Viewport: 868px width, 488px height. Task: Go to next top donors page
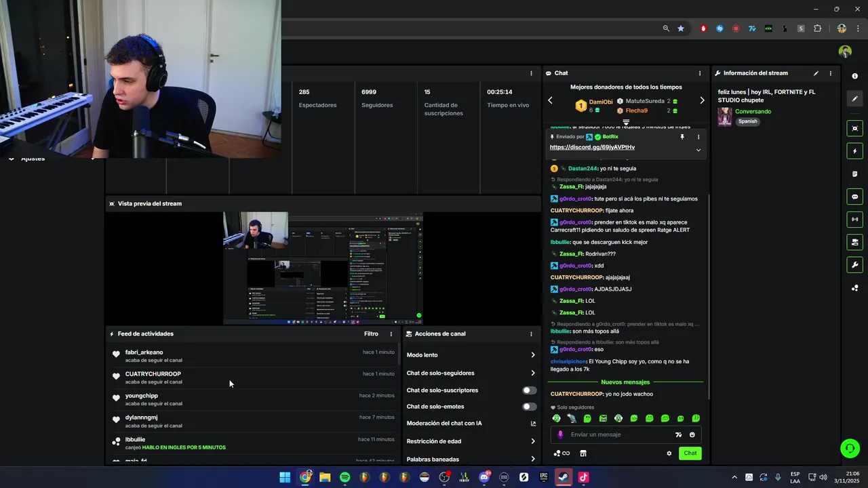[702, 100]
